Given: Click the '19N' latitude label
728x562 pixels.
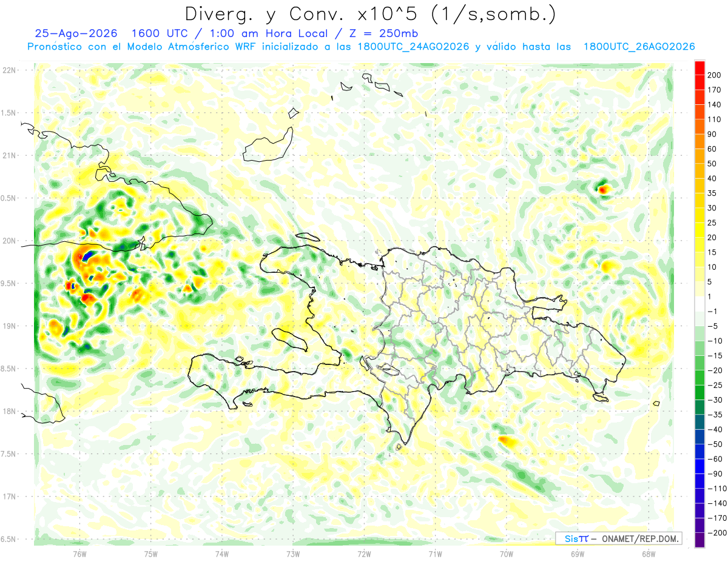Looking at the screenshot, I should click(9, 326).
